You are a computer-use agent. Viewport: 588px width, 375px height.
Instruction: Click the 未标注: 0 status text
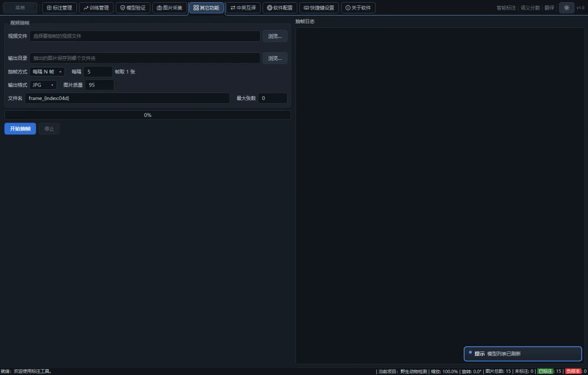(524, 372)
